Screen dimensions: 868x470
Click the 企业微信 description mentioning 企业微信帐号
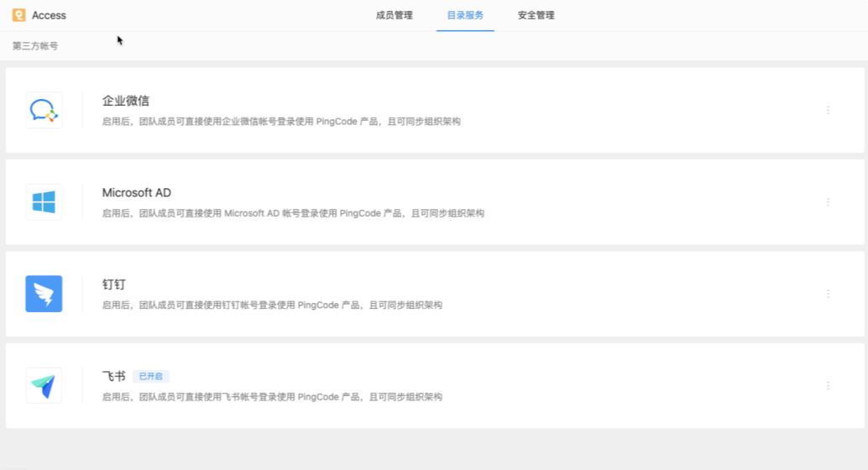(x=281, y=121)
